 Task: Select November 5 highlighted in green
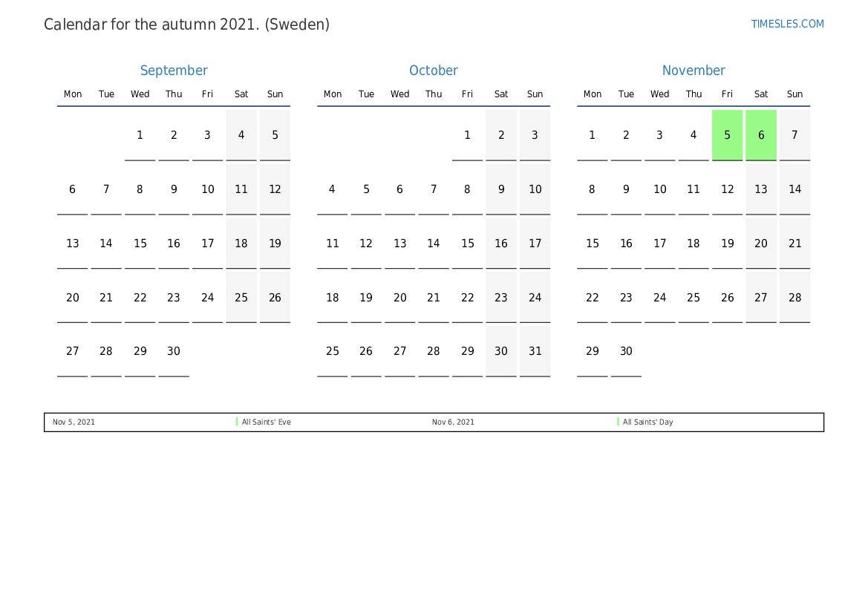pos(727,135)
